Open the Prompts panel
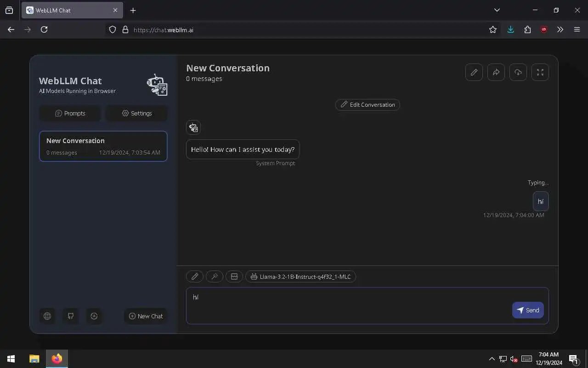The width and height of the screenshot is (588, 368). click(x=70, y=113)
